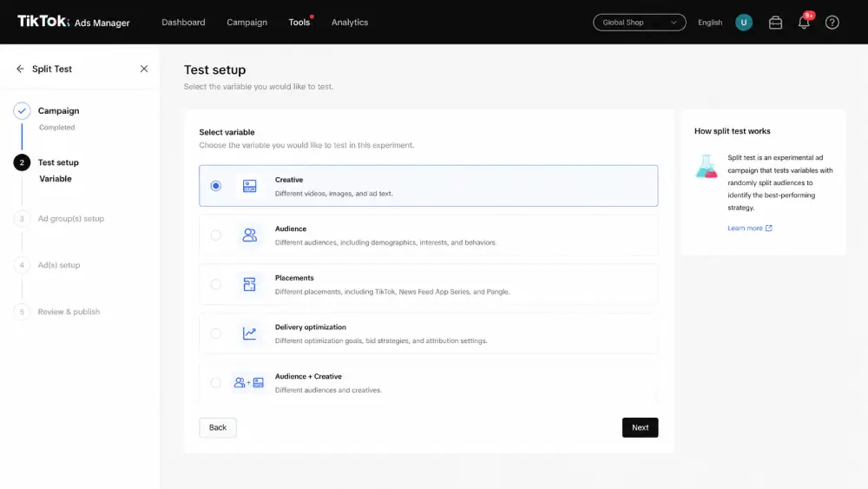Click the step 5 number circle
Screen dimensions: 868x489
coord(22,311)
